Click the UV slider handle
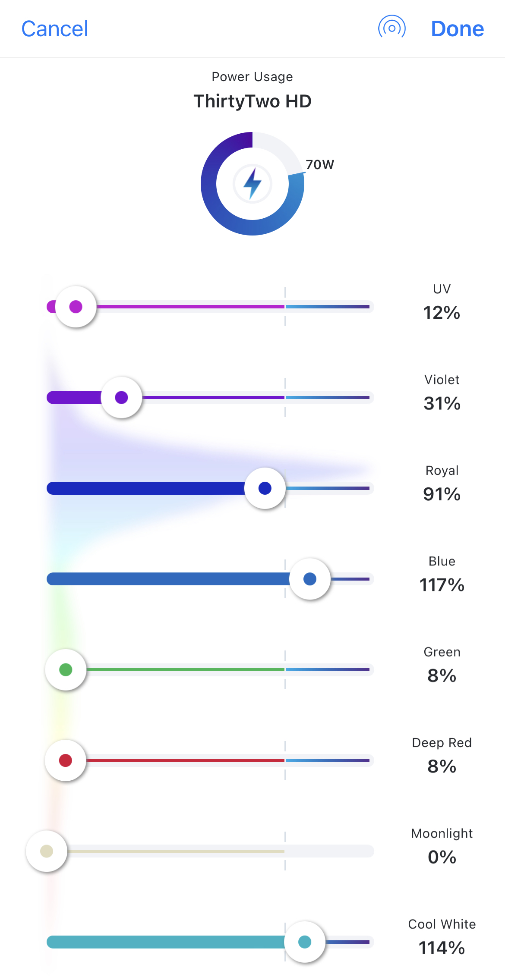The image size is (505, 980). pyautogui.click(x=76, y=307)
